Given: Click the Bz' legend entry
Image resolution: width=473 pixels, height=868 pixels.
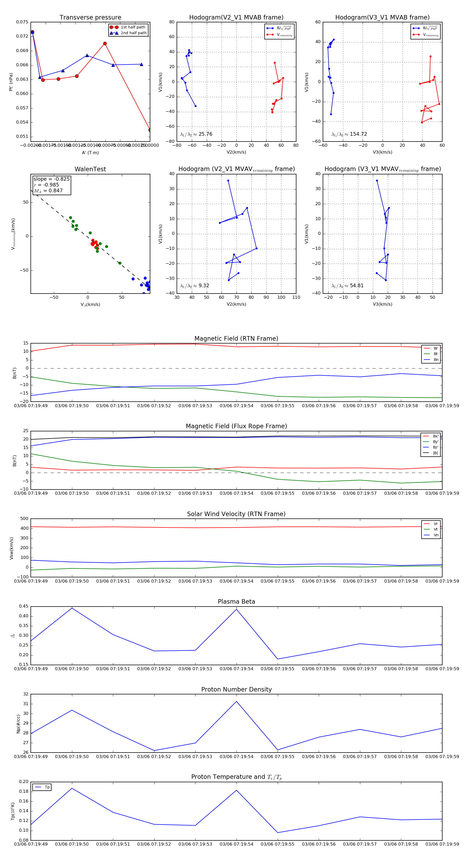Looking at the screenshot, I should 431,447.
